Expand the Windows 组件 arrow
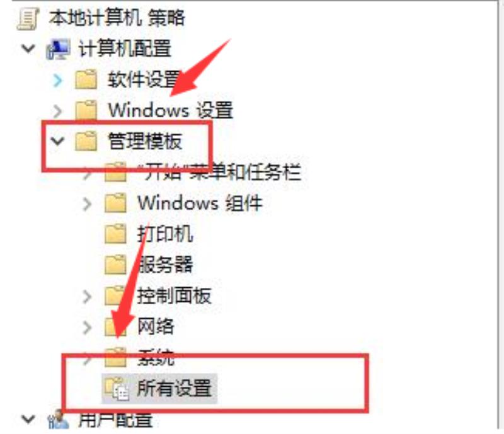The width and height of the screenshot is (504, 434). point(87,204)
